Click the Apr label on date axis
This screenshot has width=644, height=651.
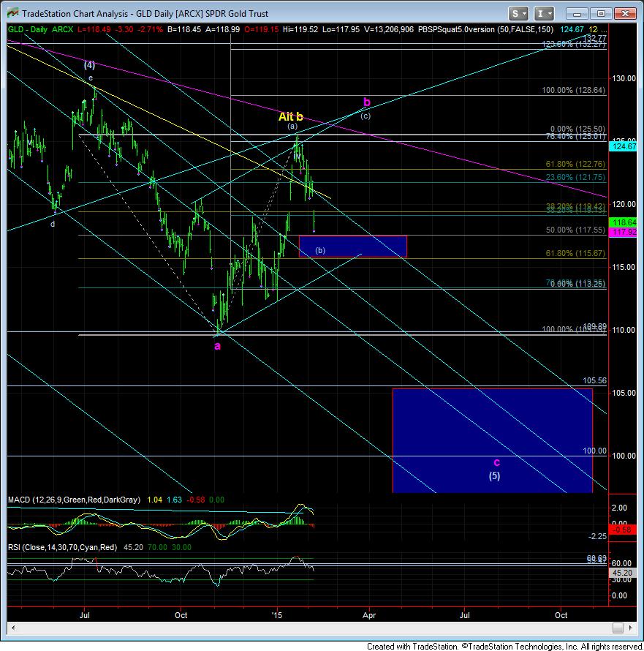click(369, 615)
